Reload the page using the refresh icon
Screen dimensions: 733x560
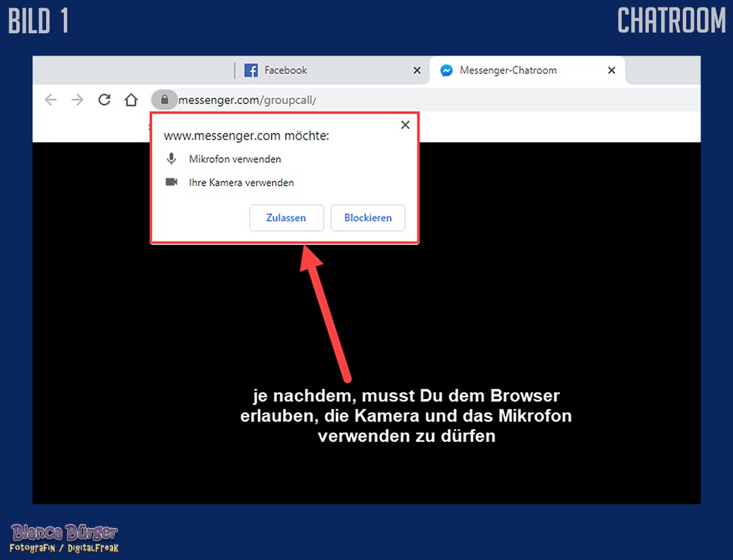pos(105,100)
